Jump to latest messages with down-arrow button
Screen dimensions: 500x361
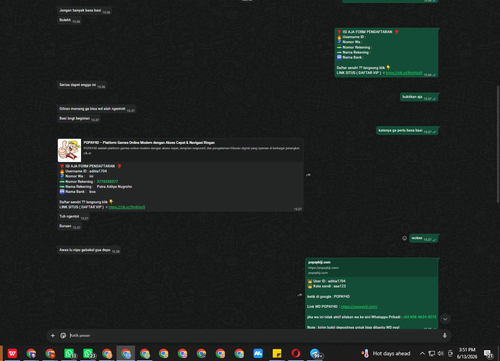click(445, 319)
